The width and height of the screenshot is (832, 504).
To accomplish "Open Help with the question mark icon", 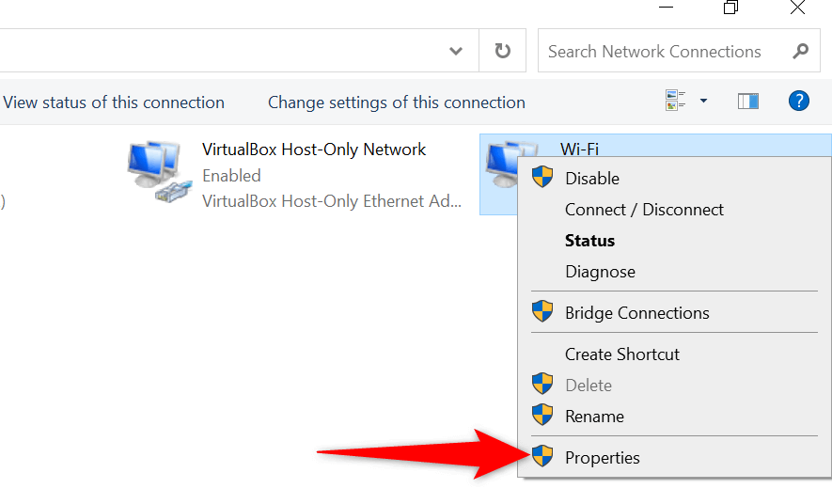I will (x=799, y=102).
